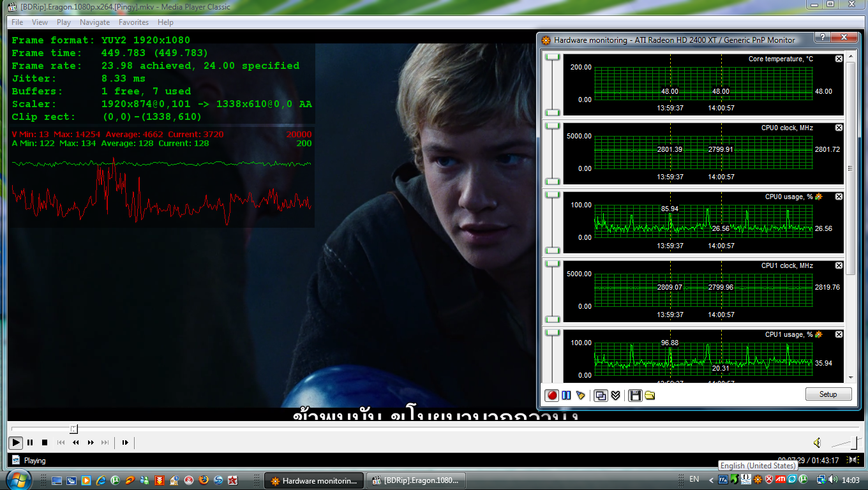Image resolution: width=868 pixels, height=490 pixels.
Task: Click the Media Player Classic title bar icon
Action: pos(12,6)
